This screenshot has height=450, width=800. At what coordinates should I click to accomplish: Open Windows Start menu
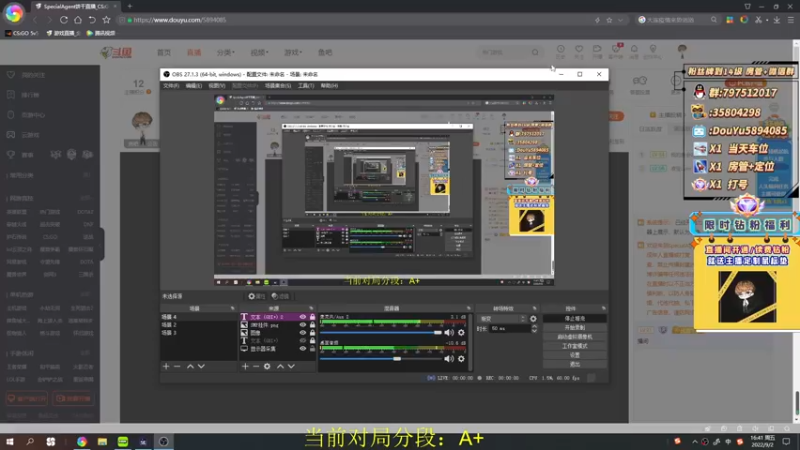coord(10,442)
